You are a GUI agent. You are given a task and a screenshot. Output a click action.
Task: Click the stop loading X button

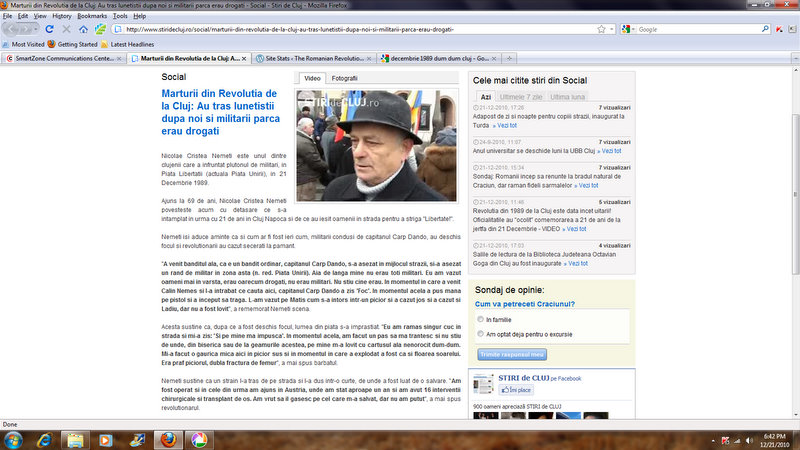point(65,30)
